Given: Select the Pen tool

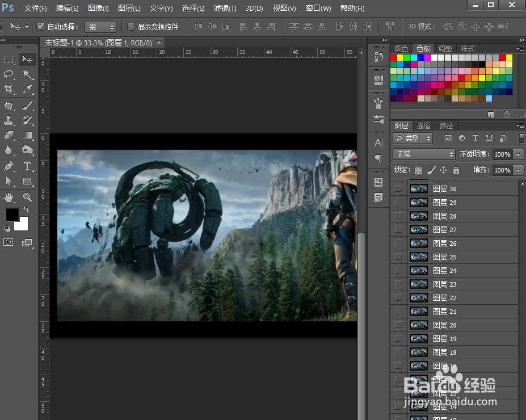Looking at the screenshot, I should tap(9, 166).
